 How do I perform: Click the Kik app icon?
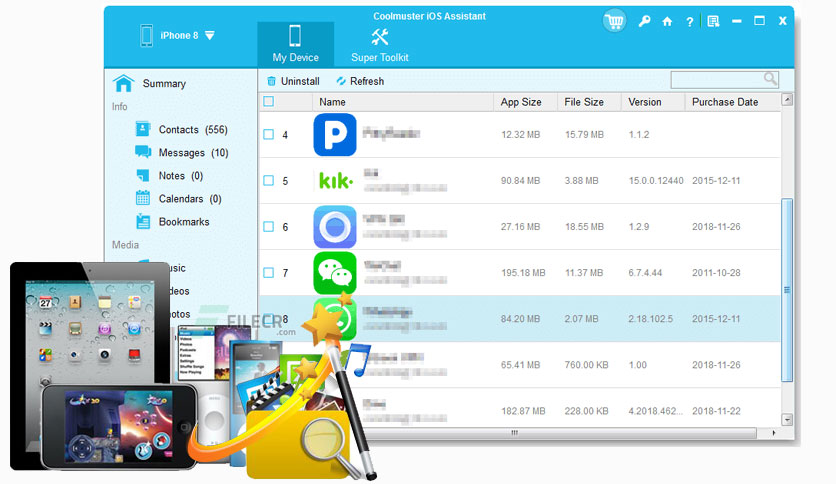(x=335, y=181)
